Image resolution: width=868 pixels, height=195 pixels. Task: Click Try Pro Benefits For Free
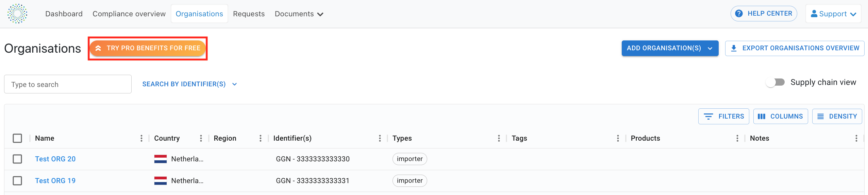pyautogui.click(x=148, y=48)
